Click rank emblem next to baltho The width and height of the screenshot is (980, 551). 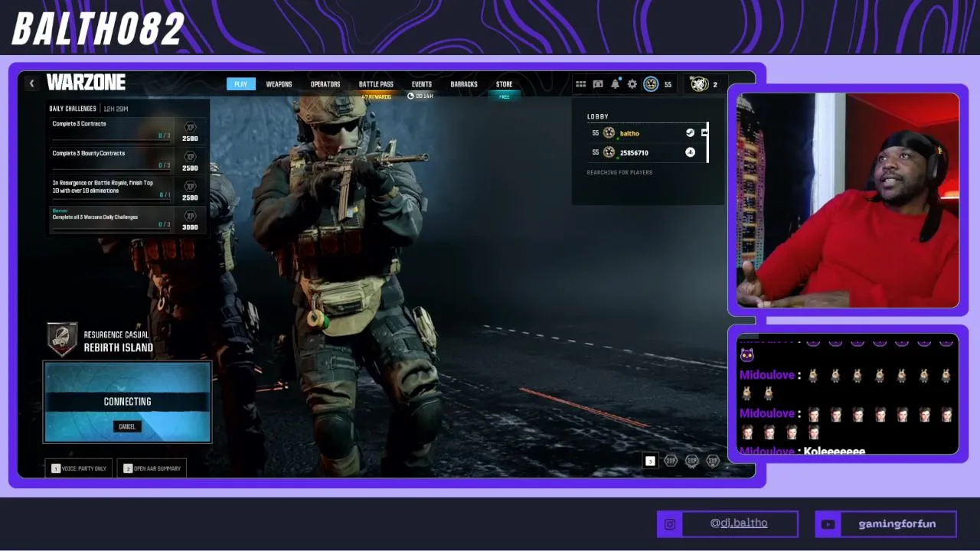click(x=609, y=133)
